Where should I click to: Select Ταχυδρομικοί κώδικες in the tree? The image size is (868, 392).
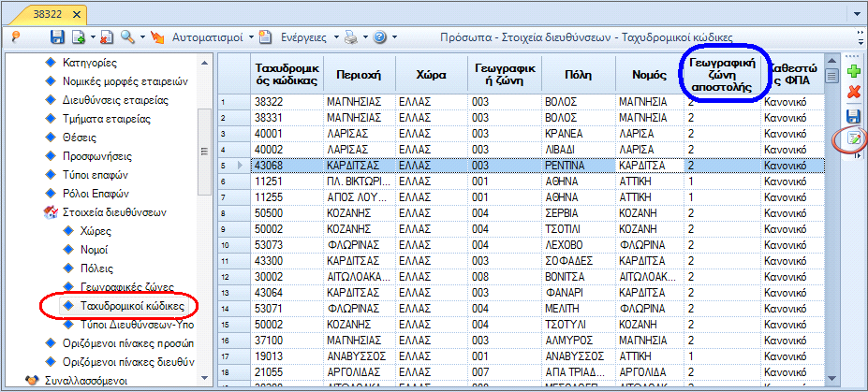point(133,305)
